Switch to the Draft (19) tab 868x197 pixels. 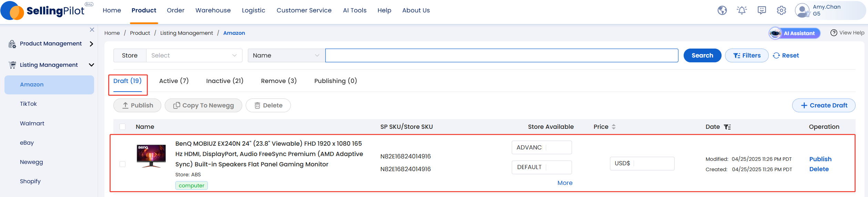pos(127,81)
